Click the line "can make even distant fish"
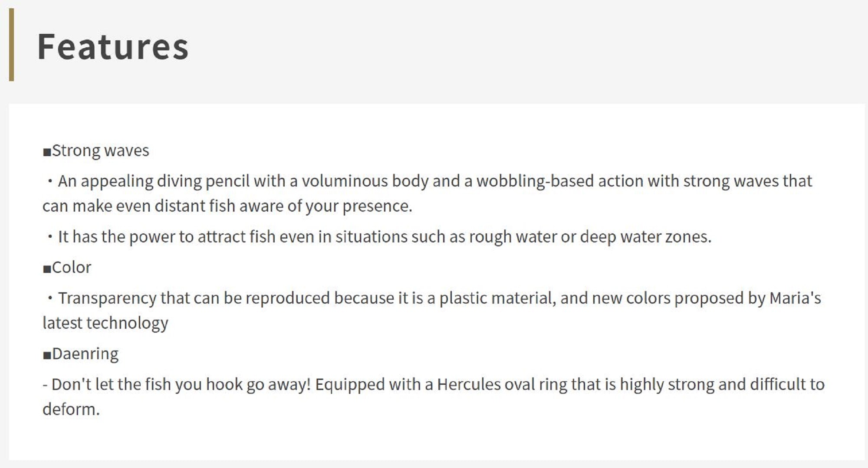Image resolution: width=868 pixels, height=468 pixels. click(x=227, y=206)
